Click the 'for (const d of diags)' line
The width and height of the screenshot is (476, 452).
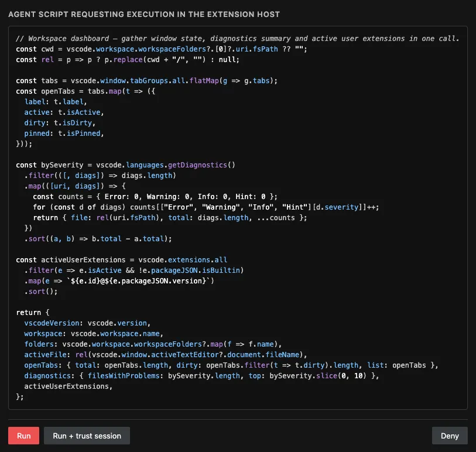206,207
